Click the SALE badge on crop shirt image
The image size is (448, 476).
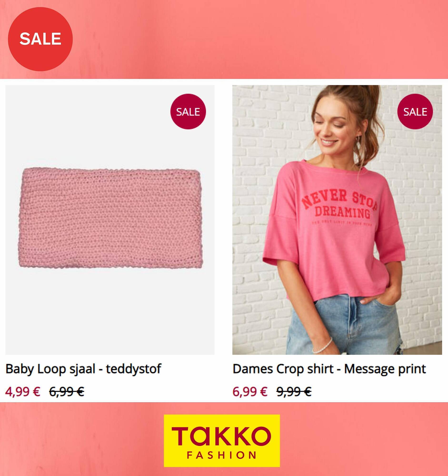pos(415,112)
